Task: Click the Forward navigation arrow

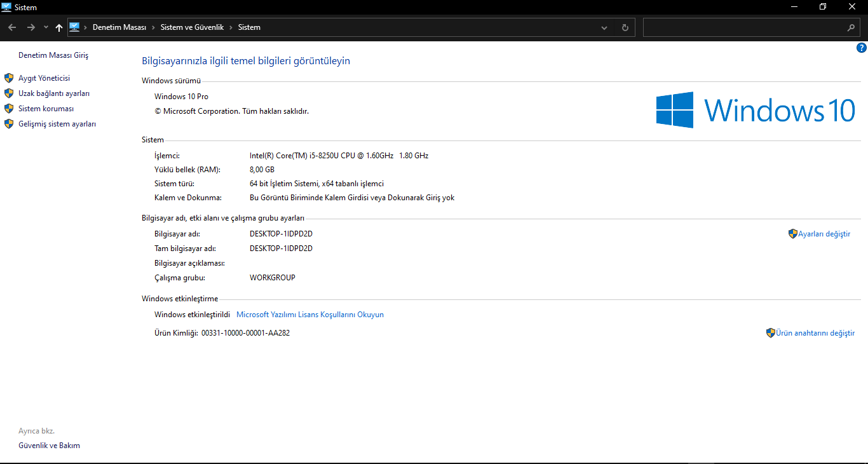Action: pos(31,27)
